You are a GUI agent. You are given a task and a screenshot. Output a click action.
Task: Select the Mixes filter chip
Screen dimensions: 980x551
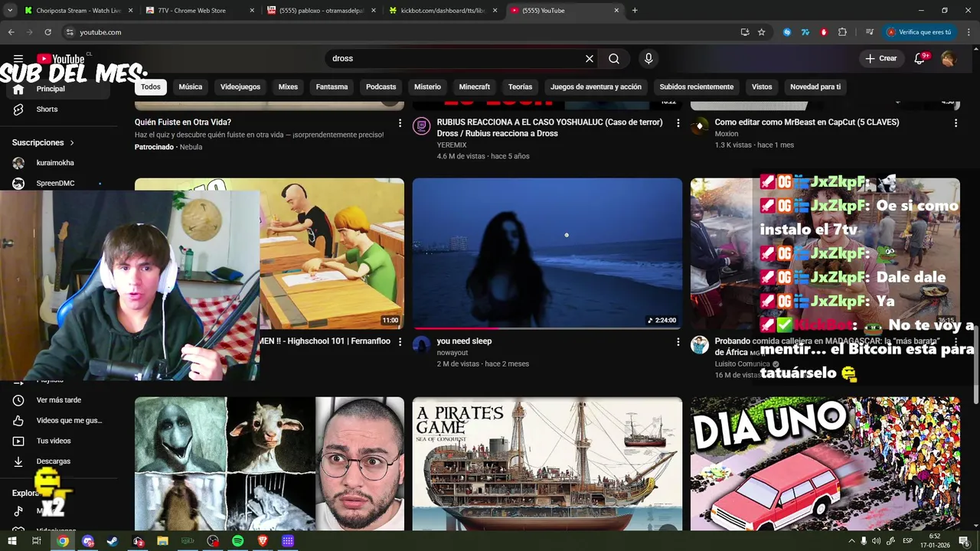(288, 86)
